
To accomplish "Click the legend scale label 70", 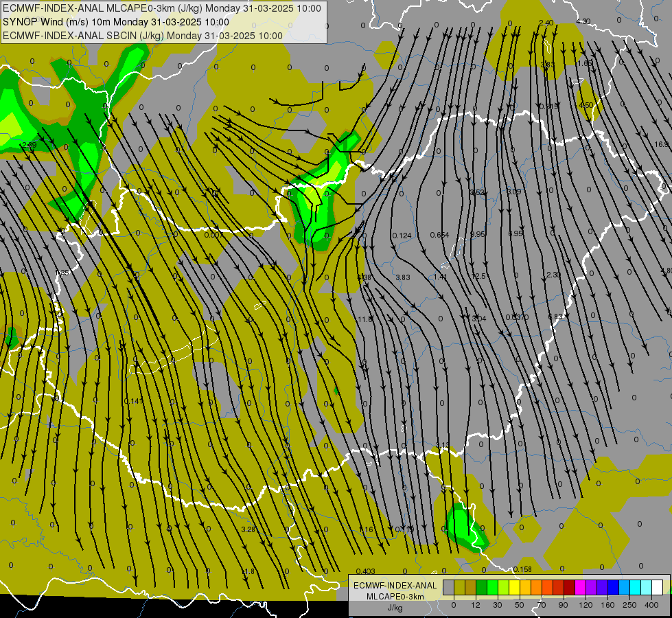I will click(542, 605).
